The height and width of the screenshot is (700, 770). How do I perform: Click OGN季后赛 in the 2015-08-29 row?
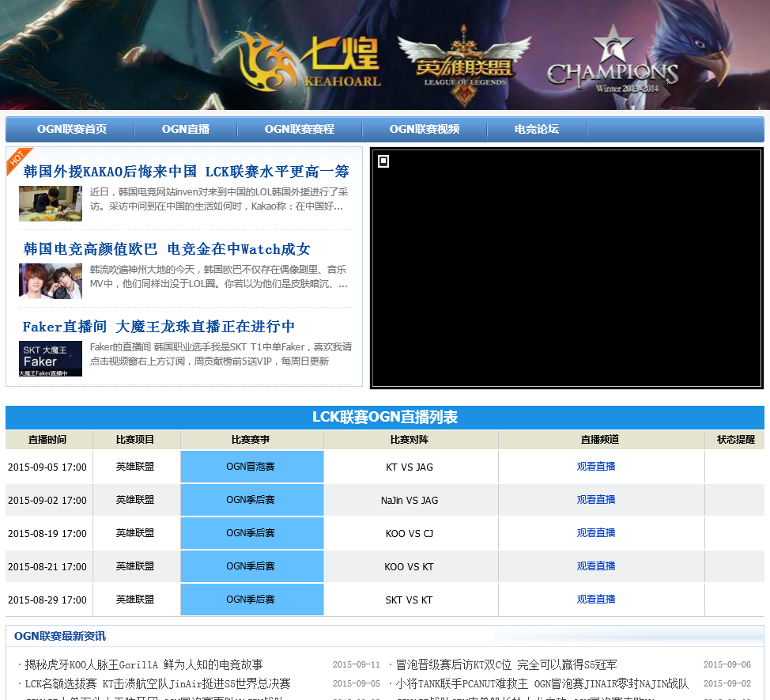pyautogui.click(x=252, y=600)
